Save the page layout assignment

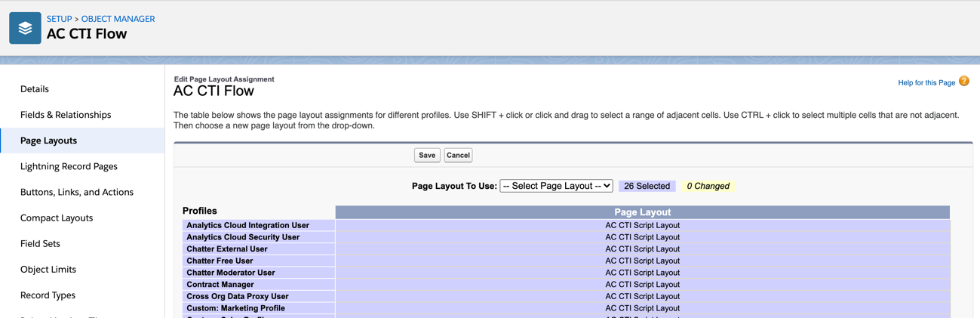tap(427, 155)
